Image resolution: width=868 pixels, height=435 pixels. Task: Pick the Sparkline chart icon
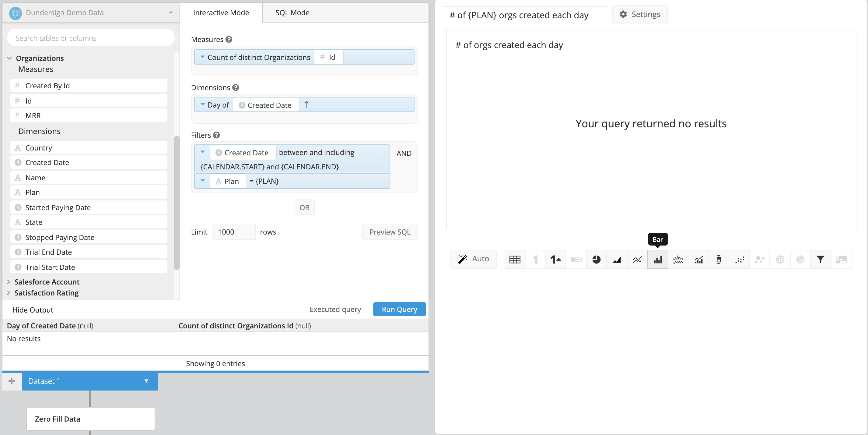coord(678,259)
